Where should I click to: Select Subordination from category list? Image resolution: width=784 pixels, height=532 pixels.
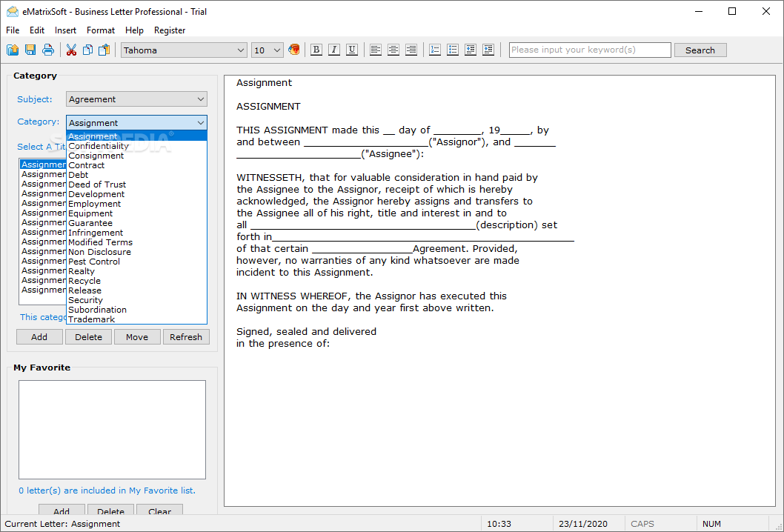136,310
